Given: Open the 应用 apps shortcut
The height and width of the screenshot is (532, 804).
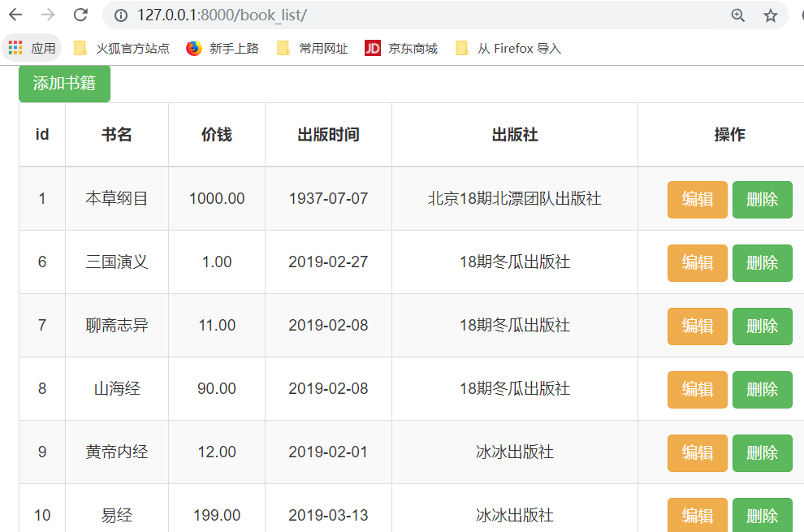Looking at the screenshot, I should [x=32, y=48].
